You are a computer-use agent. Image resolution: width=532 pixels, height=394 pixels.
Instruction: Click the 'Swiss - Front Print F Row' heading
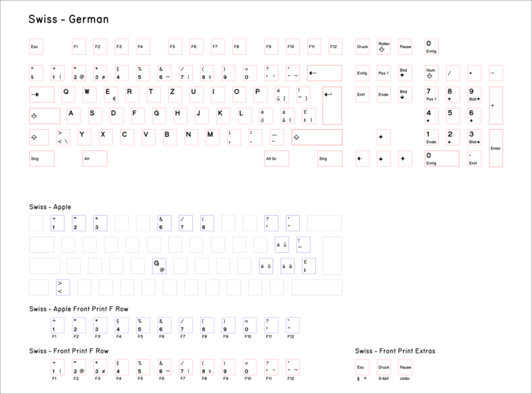point(69,351)
